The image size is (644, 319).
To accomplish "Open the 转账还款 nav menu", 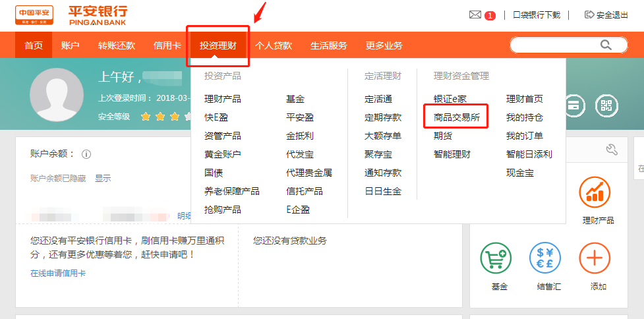I will (117, 45).
